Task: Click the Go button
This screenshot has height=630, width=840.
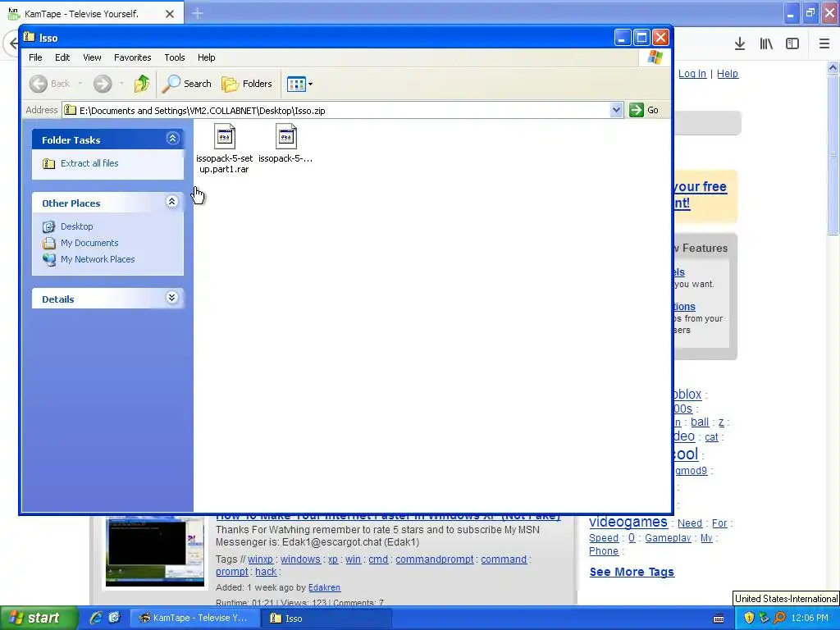Action: point(645,110)
